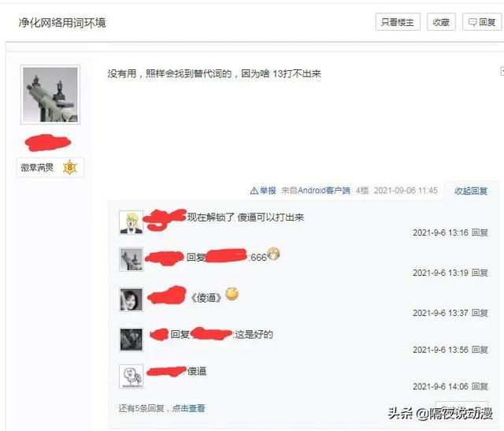Click the 来自Android客户端 link
Screen dimensions: 504x431
click(316, 191)
